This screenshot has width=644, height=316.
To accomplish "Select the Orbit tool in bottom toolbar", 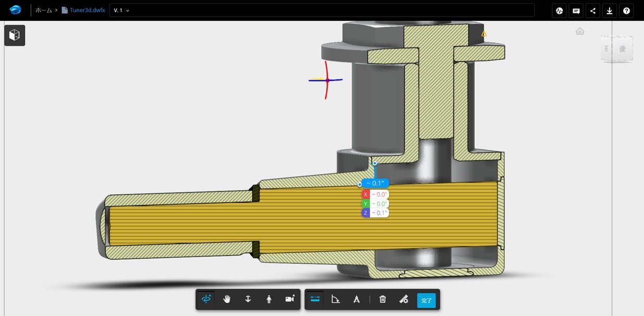I will (x=206, y=299).
